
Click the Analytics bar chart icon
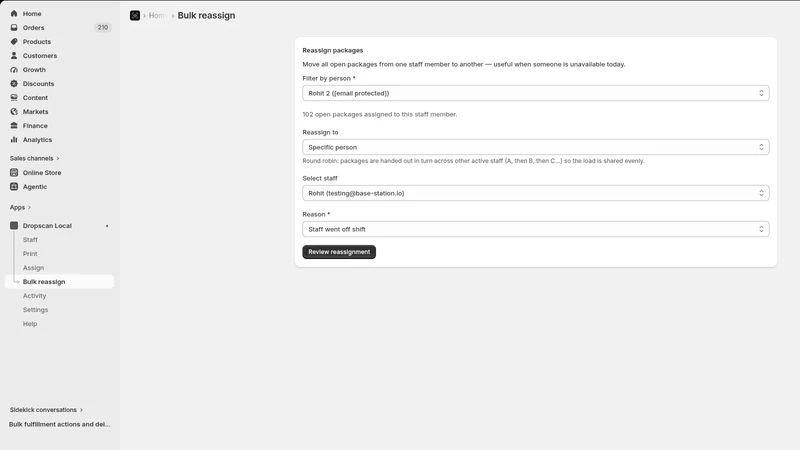pyautogui.click(x=14, y=139)
